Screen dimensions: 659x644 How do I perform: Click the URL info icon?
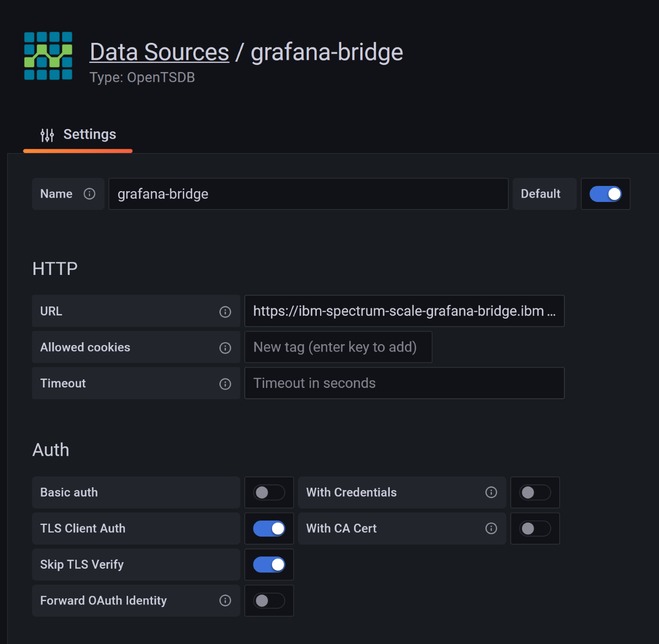(225, 312)
